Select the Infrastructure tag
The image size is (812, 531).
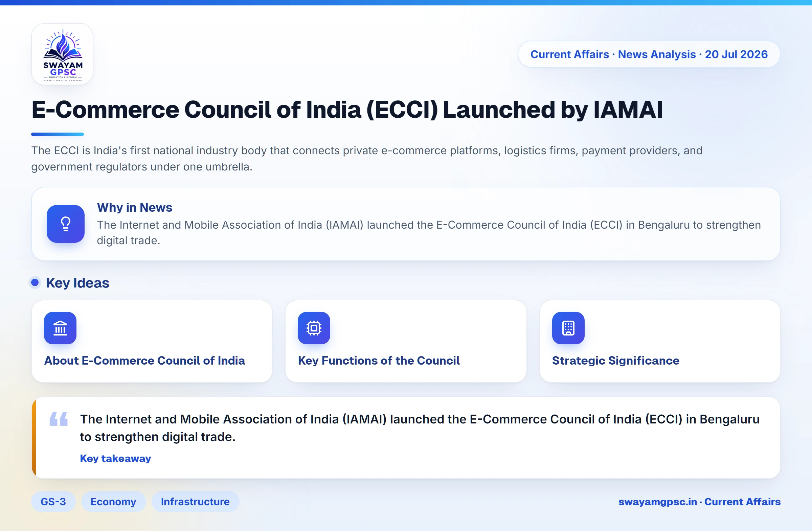(195, 502)
